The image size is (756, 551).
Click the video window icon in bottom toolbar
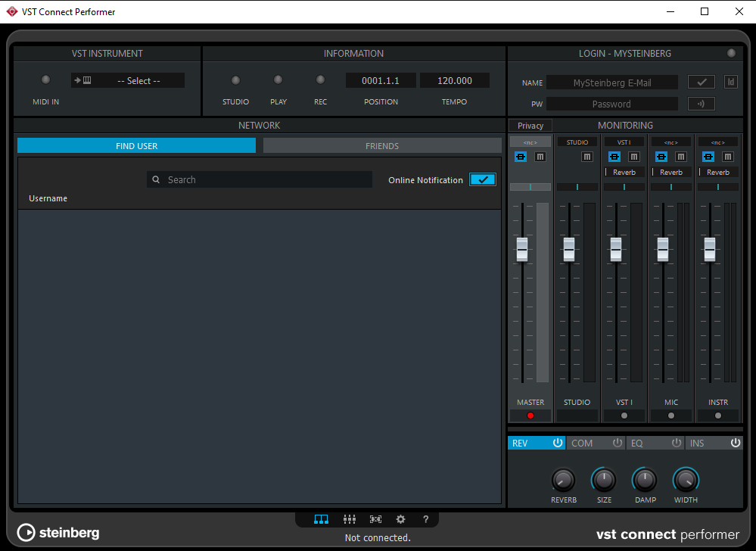point(375,519)
